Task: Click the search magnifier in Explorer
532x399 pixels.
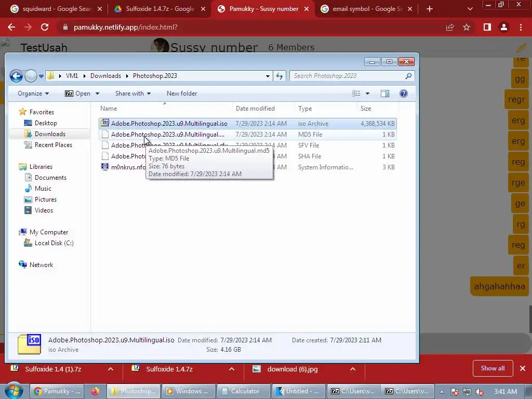Action: (408, 76)
